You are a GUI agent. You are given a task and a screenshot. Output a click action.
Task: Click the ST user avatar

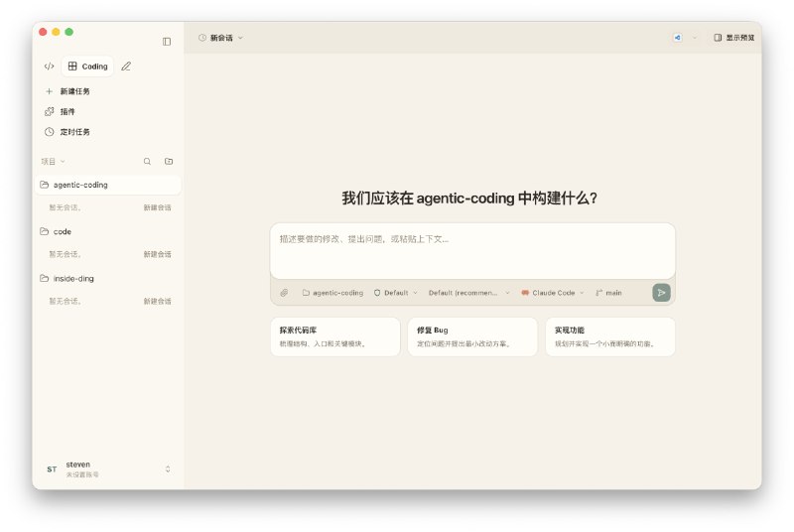pyautogui.click(x=52, y=469)
